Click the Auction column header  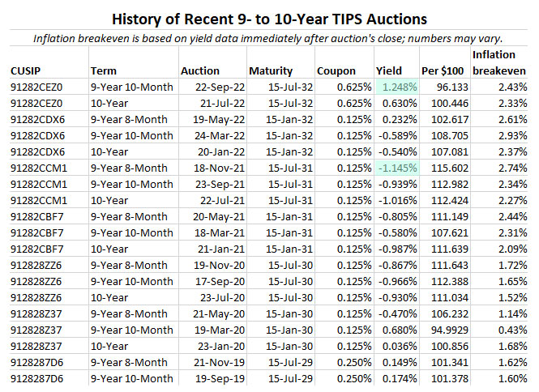pyautogui.click(x=199, y=70)
